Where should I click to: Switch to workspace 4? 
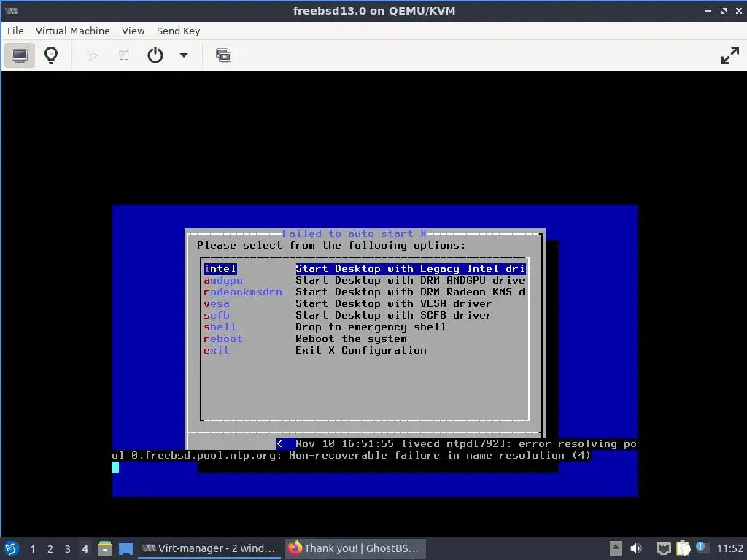[85, 549]
